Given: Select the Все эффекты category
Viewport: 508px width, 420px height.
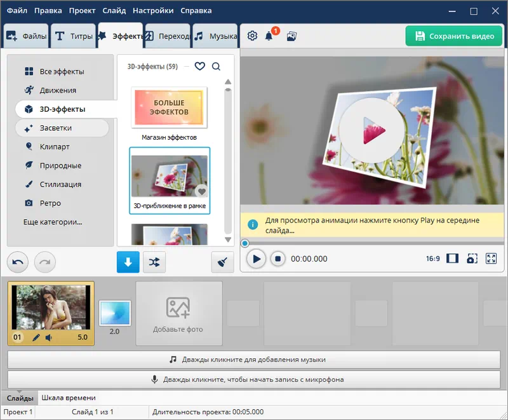Looking at the screenshot, I should (x=62, y=72).
